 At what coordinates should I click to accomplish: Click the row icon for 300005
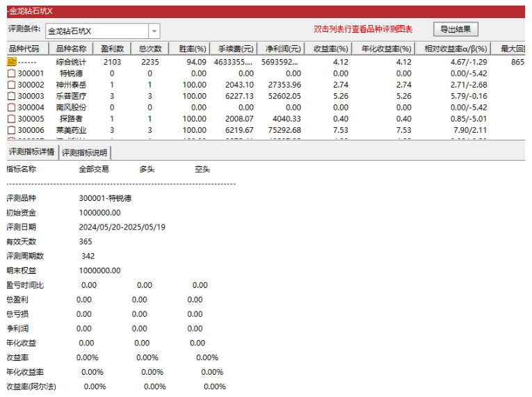pos(12,119)
